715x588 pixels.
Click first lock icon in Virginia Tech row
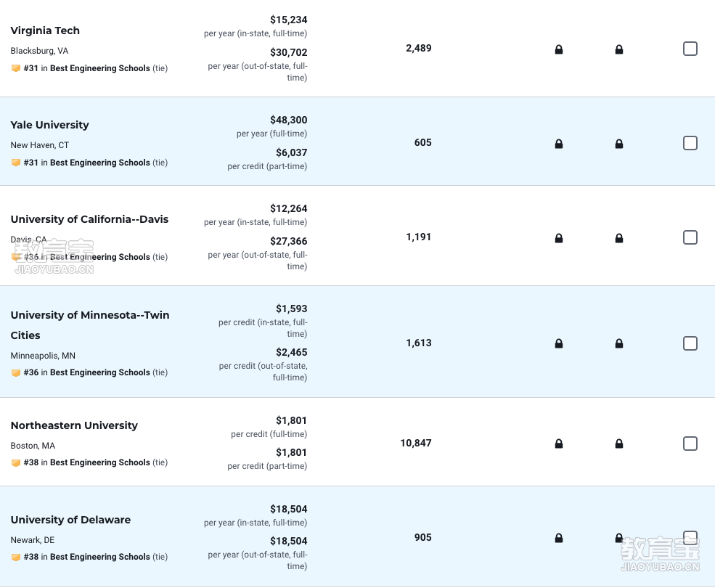[559, 49]
